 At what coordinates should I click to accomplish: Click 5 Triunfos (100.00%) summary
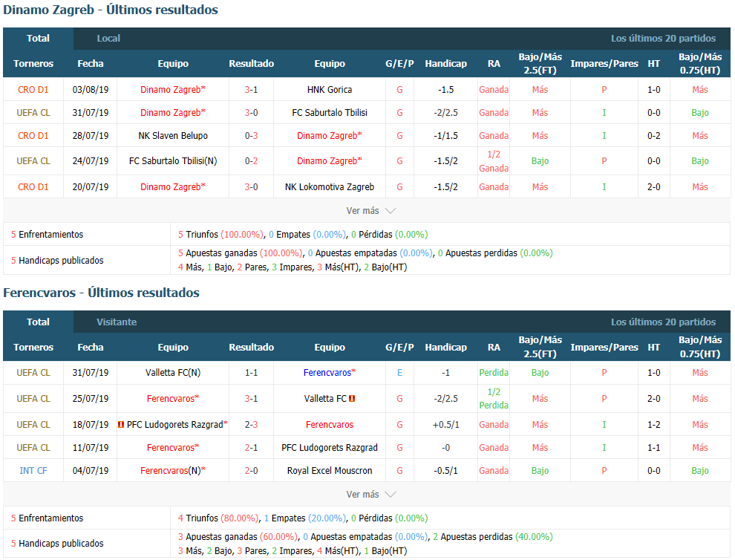click(x=220, y=235)
